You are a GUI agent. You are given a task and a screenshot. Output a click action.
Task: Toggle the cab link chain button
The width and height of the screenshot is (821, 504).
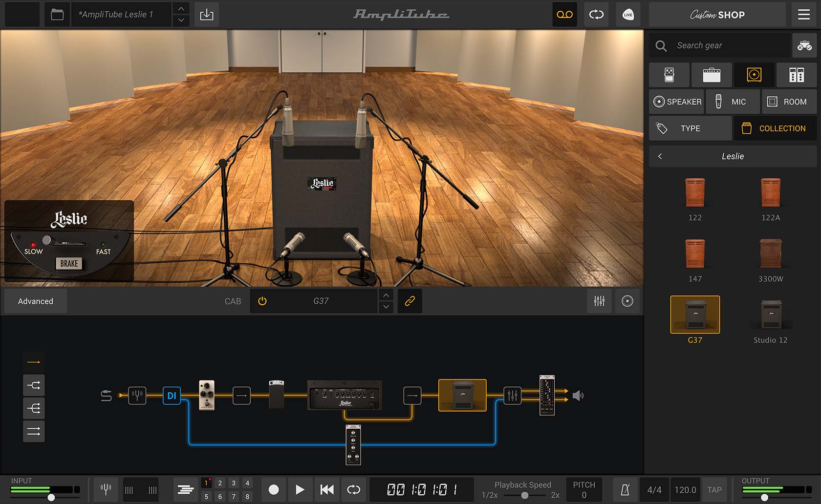click(410, 301)
